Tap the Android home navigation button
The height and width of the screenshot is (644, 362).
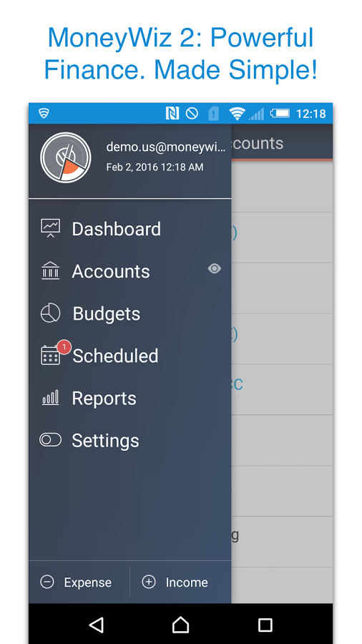coord(180,625)
